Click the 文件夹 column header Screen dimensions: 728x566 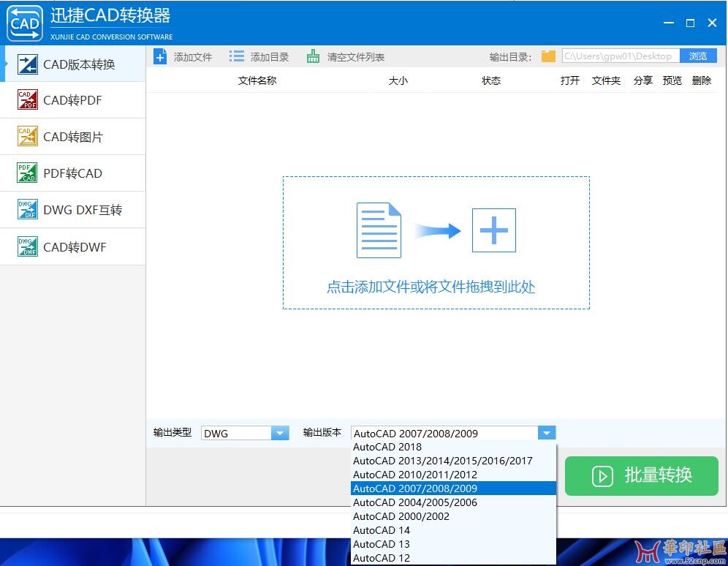(606, 80)
